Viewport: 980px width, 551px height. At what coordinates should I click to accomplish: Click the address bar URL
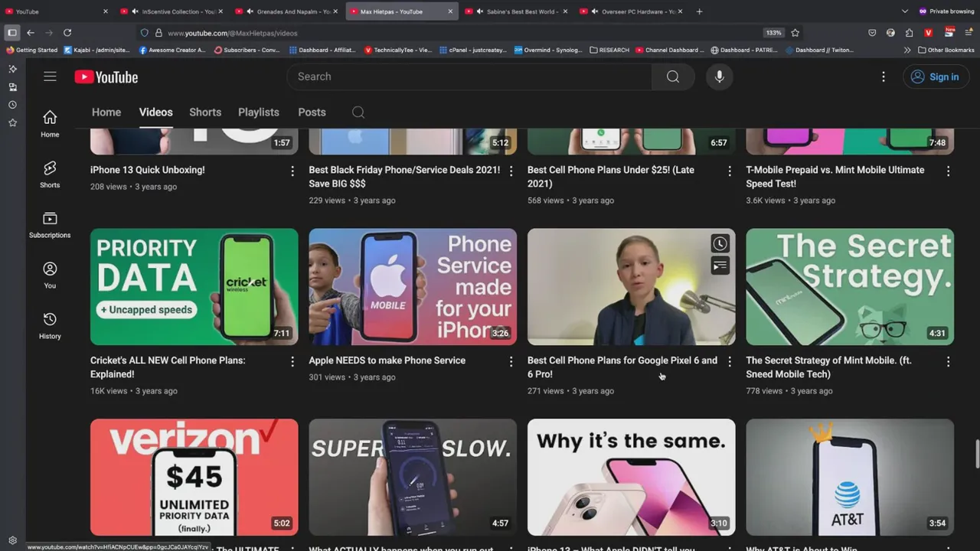232,33
